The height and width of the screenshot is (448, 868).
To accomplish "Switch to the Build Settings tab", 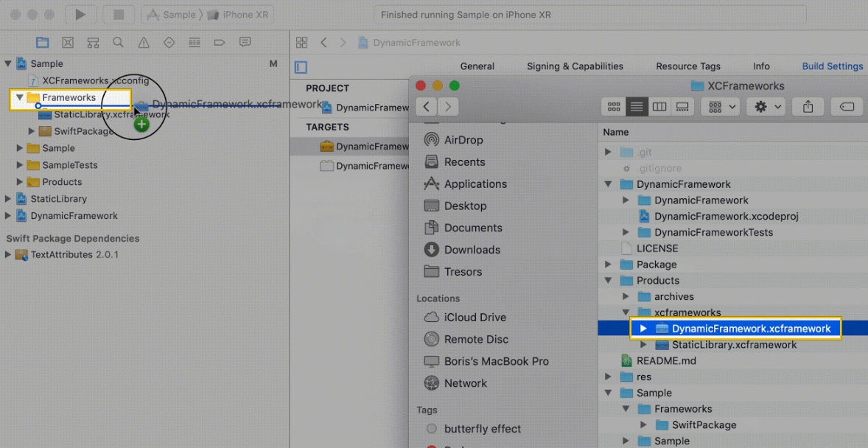I will coord(832,66).
